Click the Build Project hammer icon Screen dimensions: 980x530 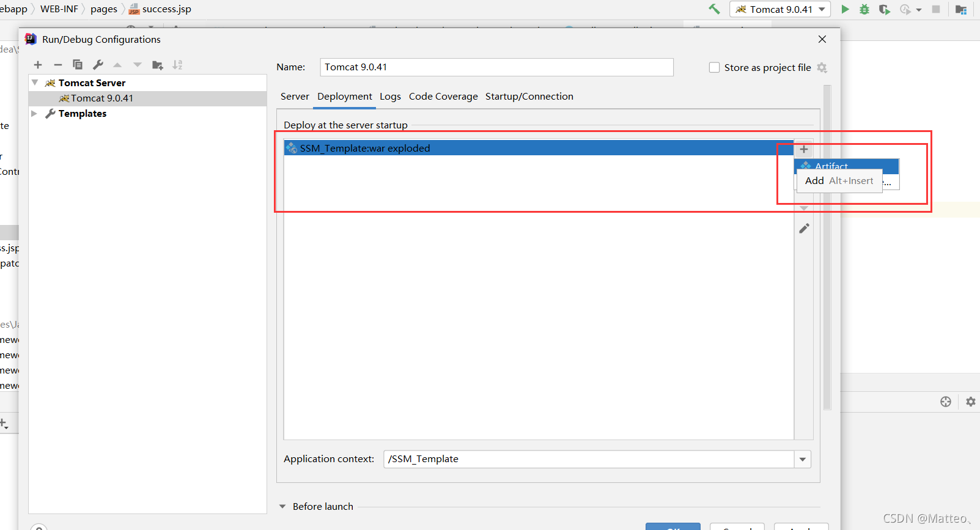coord(714,9)
